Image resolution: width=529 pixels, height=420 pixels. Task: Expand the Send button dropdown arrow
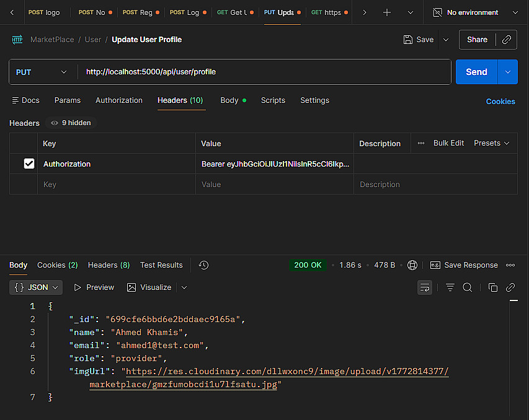tap(508, 72)
